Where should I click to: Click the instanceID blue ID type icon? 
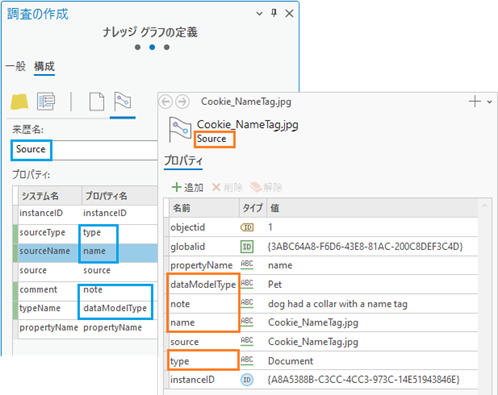coord(247,380)
